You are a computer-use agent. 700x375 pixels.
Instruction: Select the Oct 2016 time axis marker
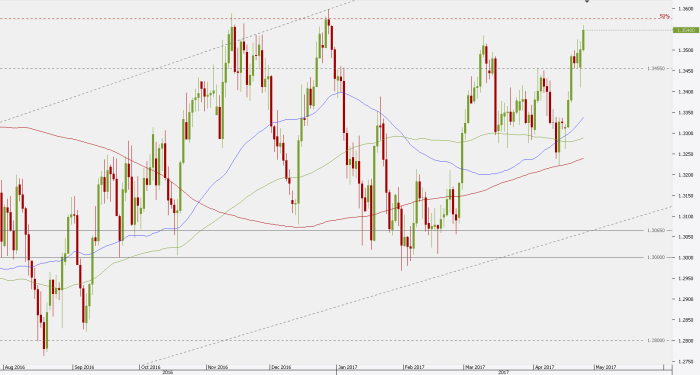click(x=150, y=367)
